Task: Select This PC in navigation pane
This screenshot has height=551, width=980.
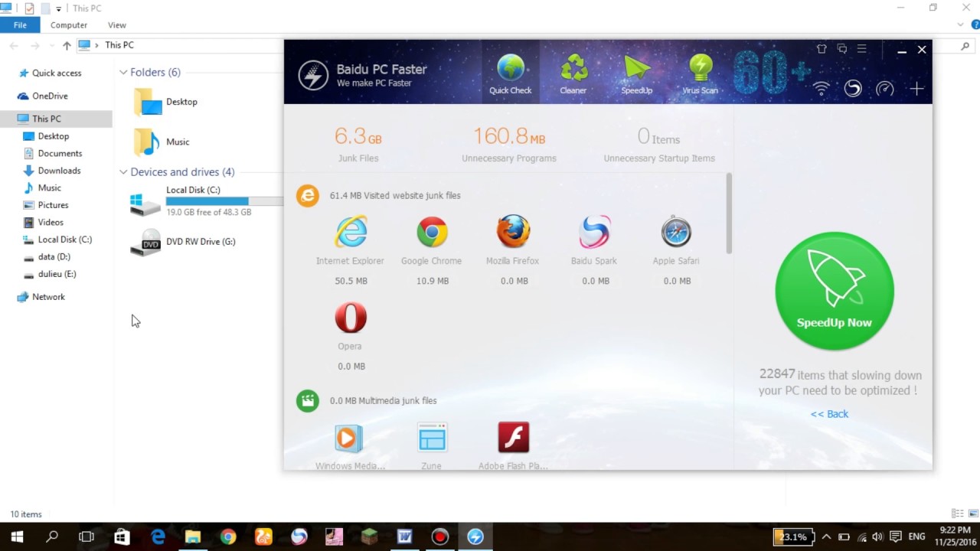Action: (47, 119)
